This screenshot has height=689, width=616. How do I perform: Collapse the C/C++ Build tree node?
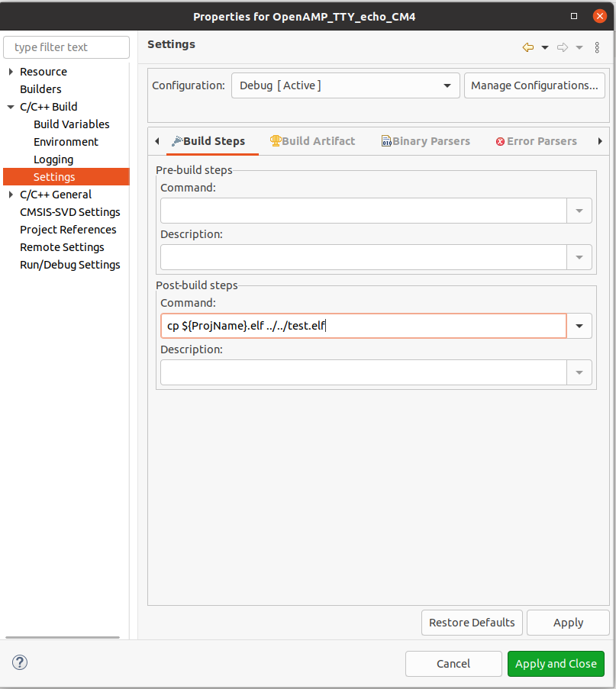pos(11,107)
